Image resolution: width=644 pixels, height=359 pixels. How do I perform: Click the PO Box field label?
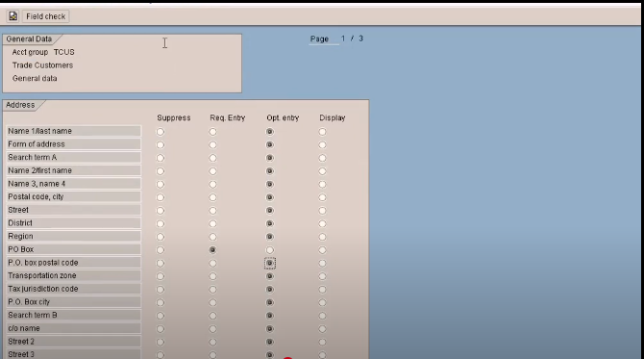[x=73, y=249]
